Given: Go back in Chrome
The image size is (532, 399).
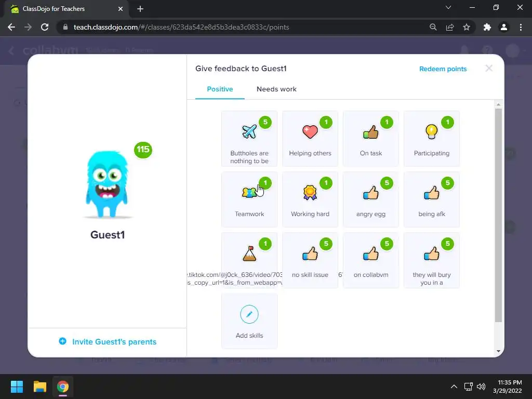Looking at the screenshot, I should (11, 27).
